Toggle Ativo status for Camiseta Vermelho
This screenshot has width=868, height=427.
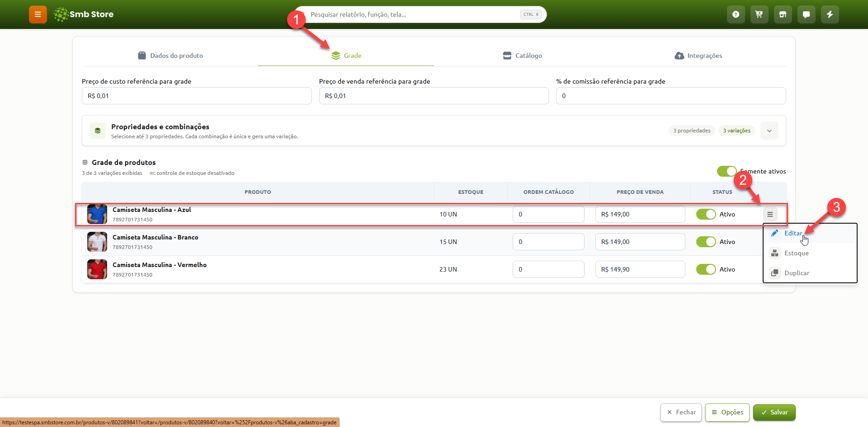(x=706, y=269)
